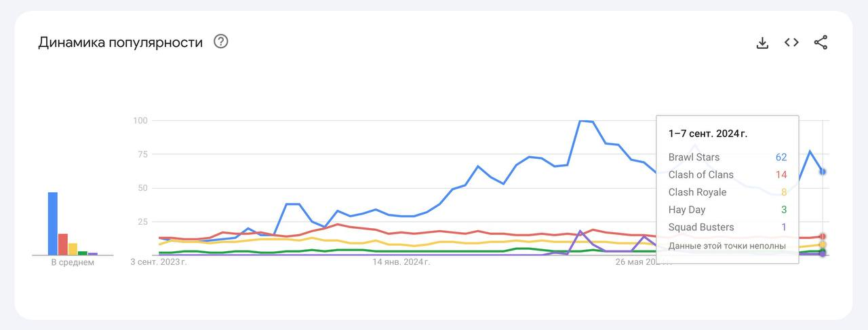Click the peak of the blue Brawl Stars line
This screenshot has width=868, height=330.
coord(581,121)
